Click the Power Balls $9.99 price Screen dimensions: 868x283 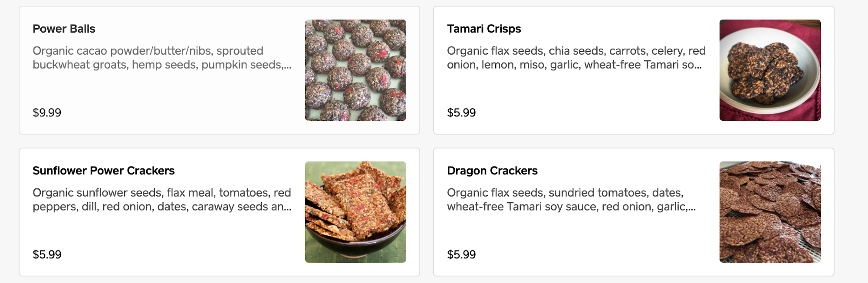[47, 112]
